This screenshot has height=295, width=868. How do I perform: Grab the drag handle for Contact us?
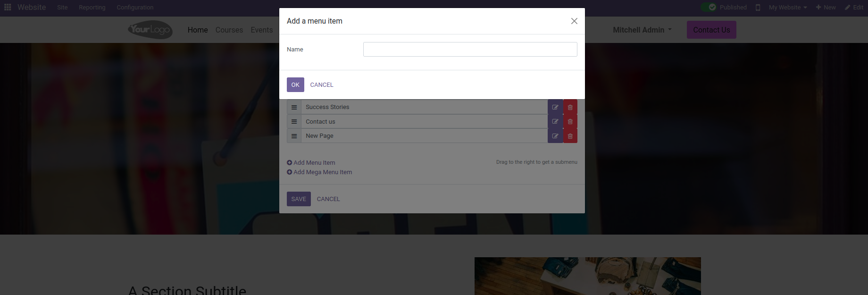294,122
